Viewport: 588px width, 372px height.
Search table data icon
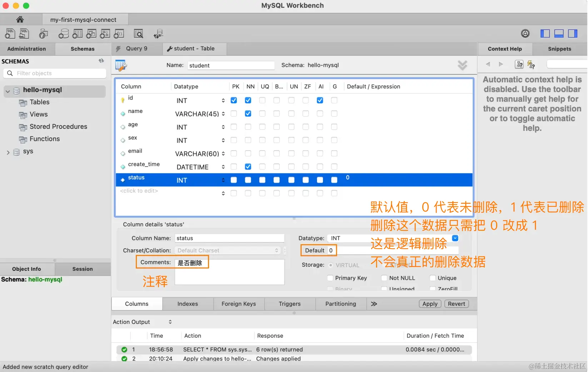click(x=138, y=34)
